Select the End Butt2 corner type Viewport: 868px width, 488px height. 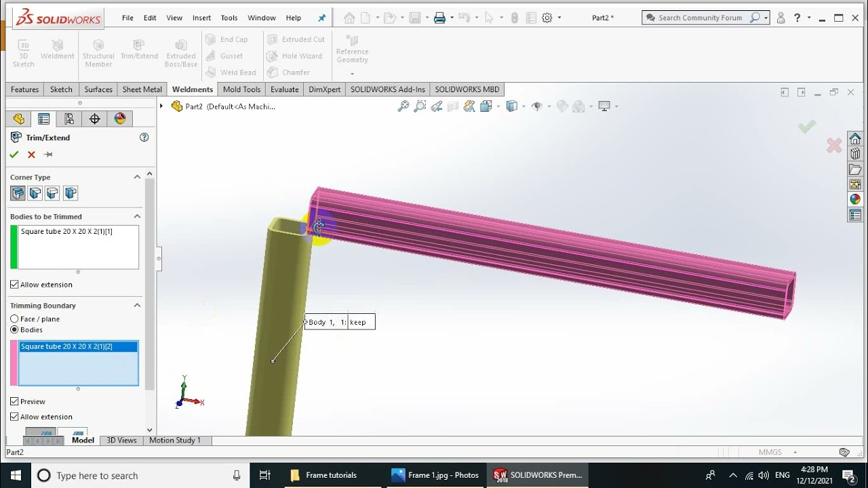pos(71,193)
